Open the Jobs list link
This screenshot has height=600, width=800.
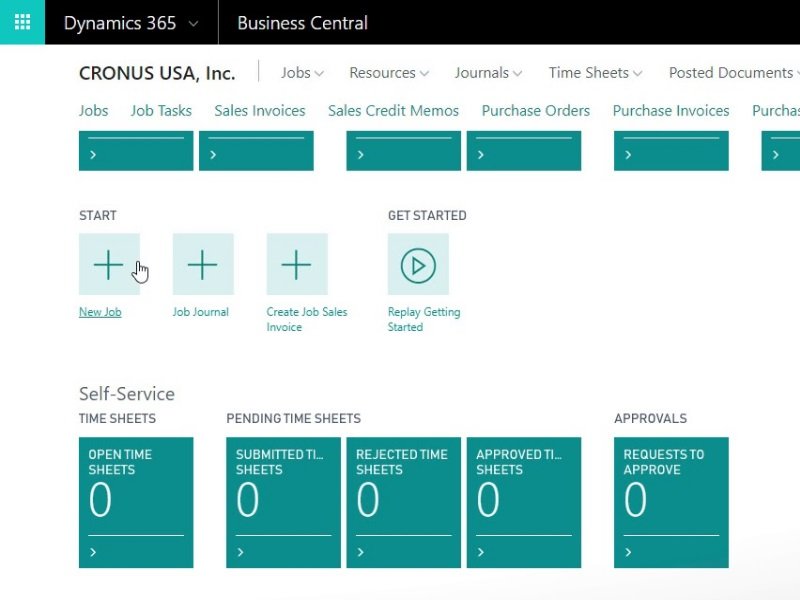tap(93, 111)
